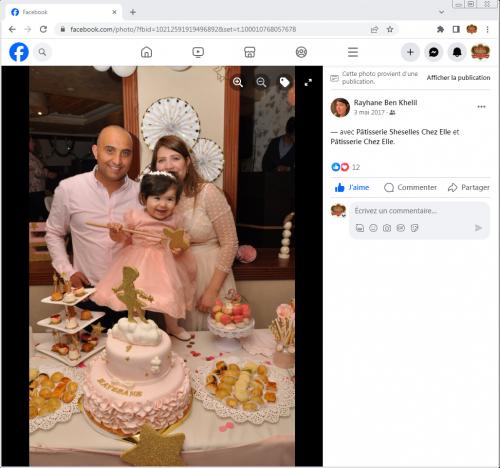This screenshot has height=468, width=500.
Task: Open the browser extensions puzzle icon
Action: tap(440, 29)
